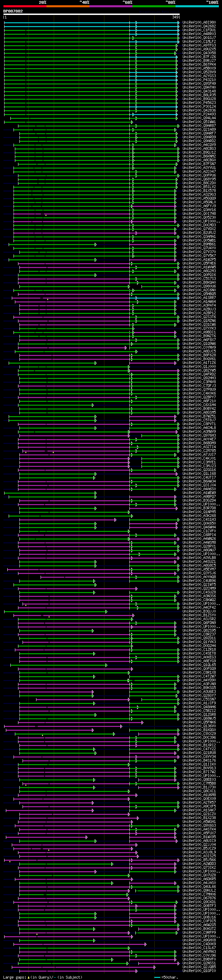
Task: Click the white query sequence bar
Action: (x=92, y=15)
